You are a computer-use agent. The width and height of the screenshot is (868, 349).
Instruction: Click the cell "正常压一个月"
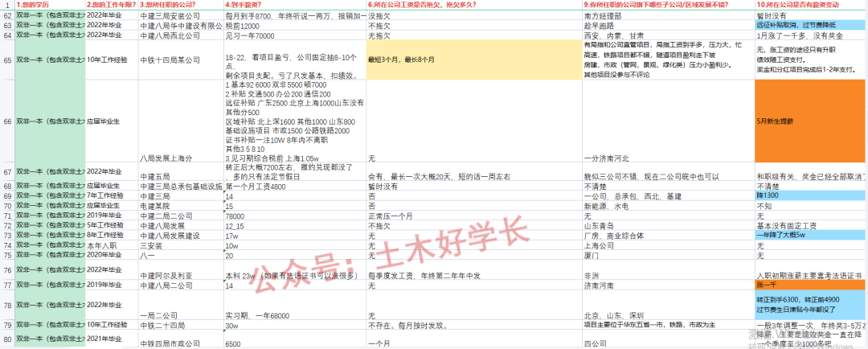(x=474, y=216)
